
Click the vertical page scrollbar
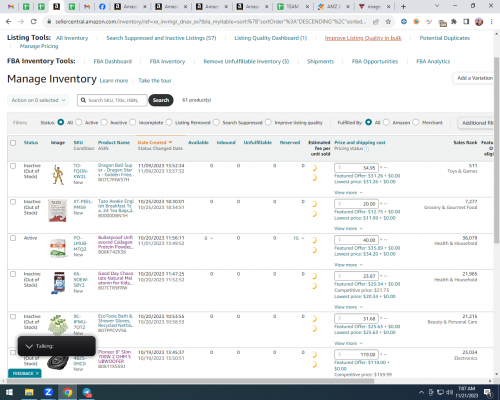coord(496,150)
